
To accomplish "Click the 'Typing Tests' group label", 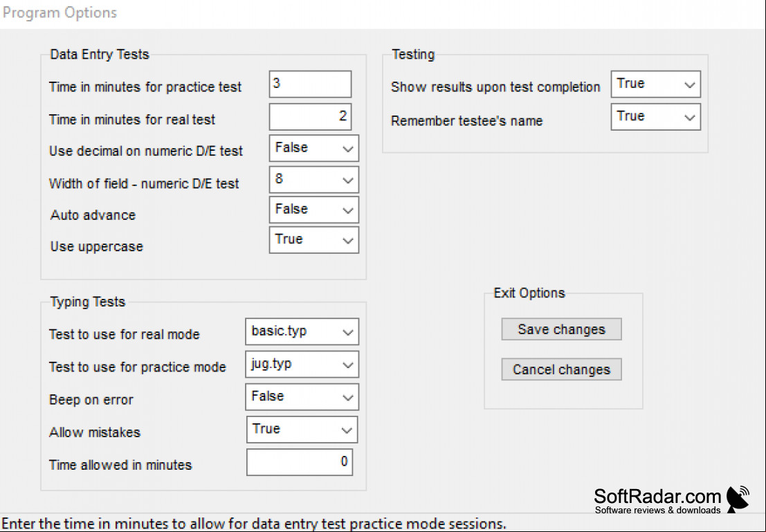I will click(x=88, y=302).
